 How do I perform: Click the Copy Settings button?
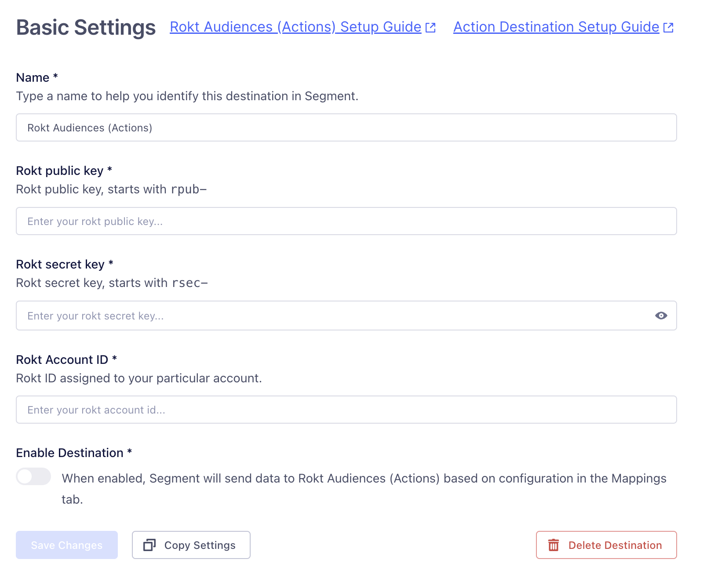tap(191, 545)
